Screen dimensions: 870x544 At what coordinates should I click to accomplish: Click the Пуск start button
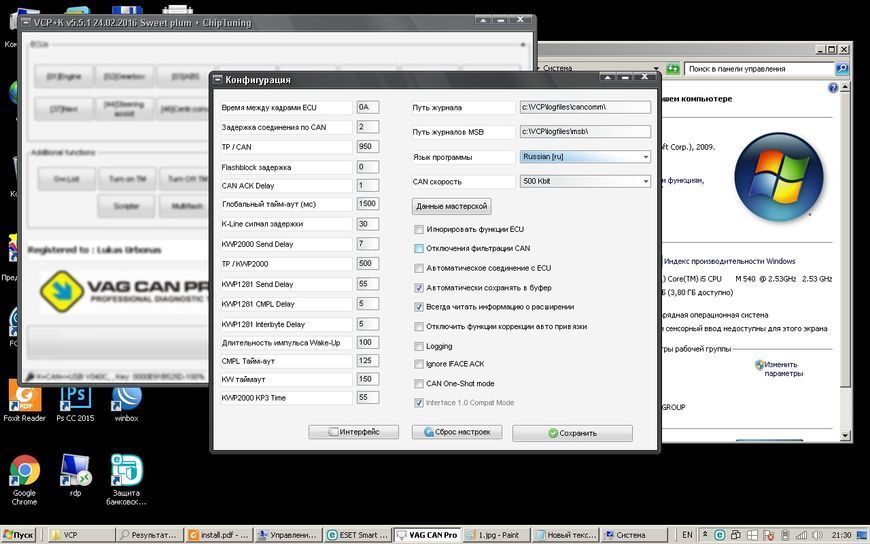pos(19,535)
